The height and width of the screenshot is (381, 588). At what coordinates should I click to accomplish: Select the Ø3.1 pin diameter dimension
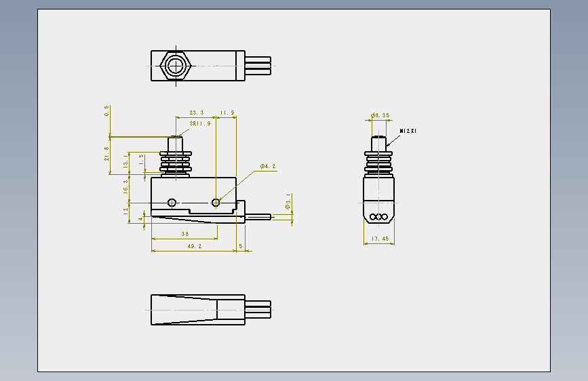[x=288, y=201]
